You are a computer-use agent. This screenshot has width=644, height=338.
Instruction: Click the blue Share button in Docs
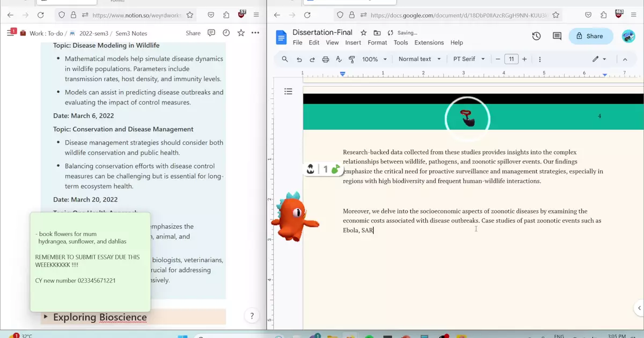point(590,36)
